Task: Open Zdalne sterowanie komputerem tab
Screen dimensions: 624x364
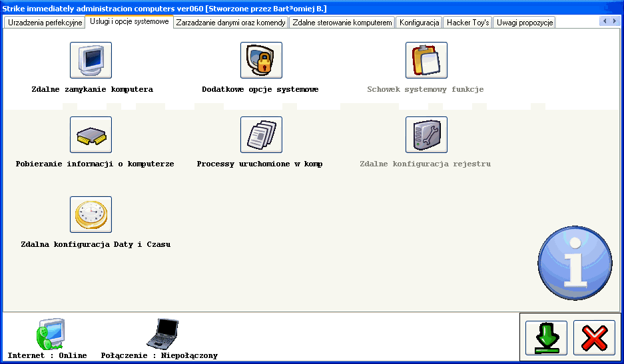Action: 342,23
